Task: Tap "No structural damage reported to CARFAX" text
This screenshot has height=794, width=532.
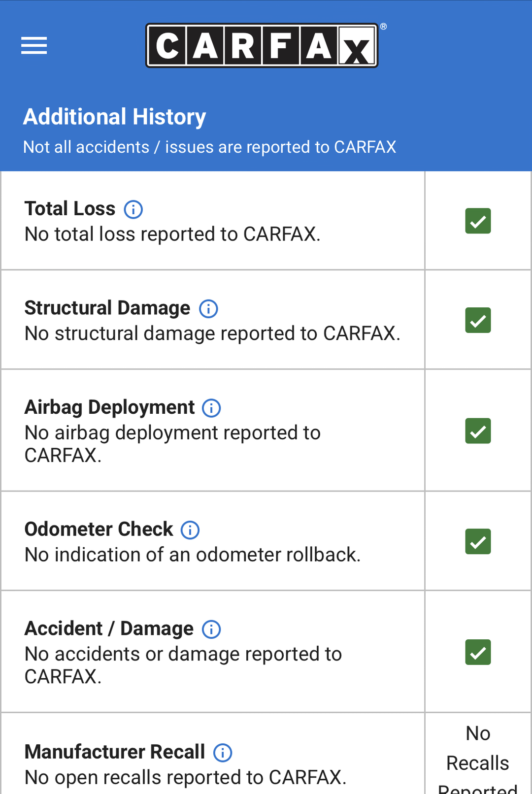Action: (212, 333)
